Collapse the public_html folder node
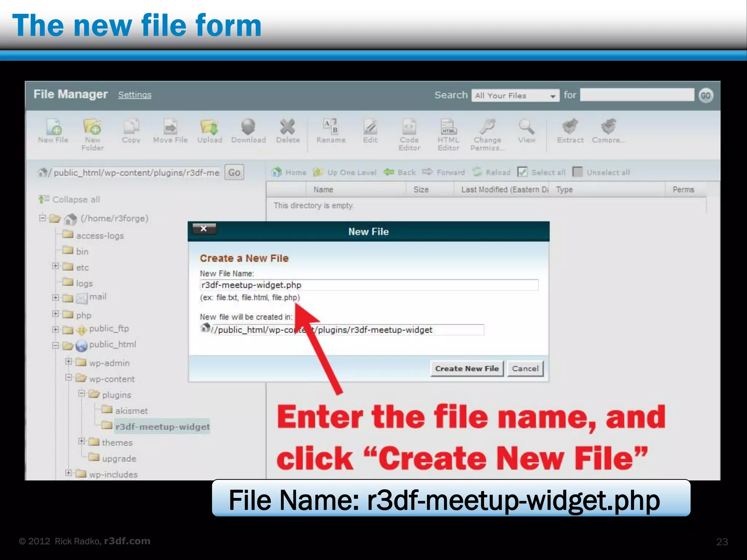 coord(55,345)
